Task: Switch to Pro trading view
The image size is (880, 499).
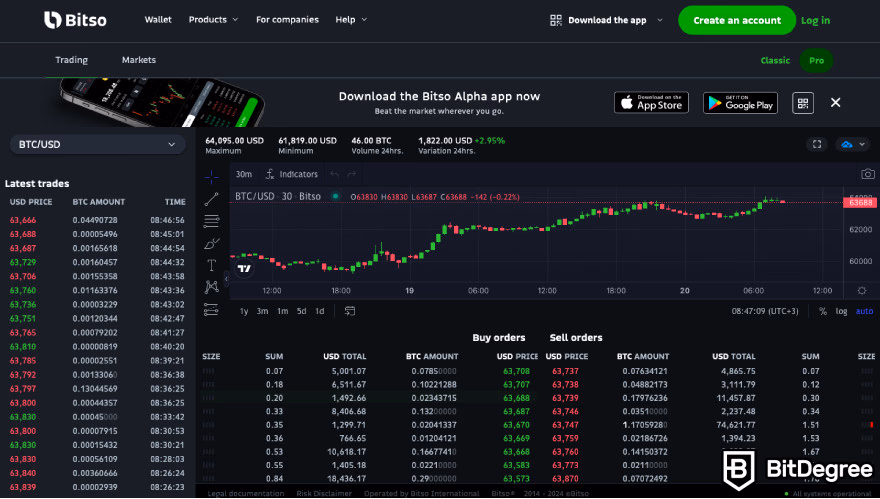Action: tap(817, 60)
